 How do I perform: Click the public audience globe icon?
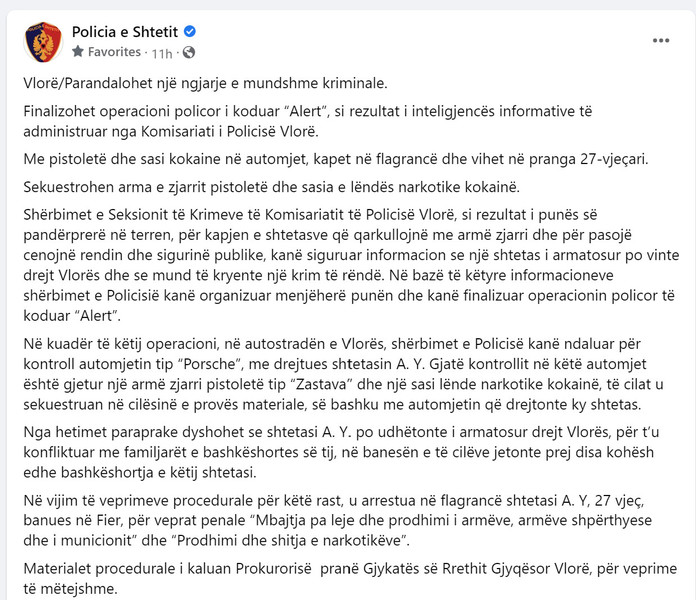(x=189, y=52)
